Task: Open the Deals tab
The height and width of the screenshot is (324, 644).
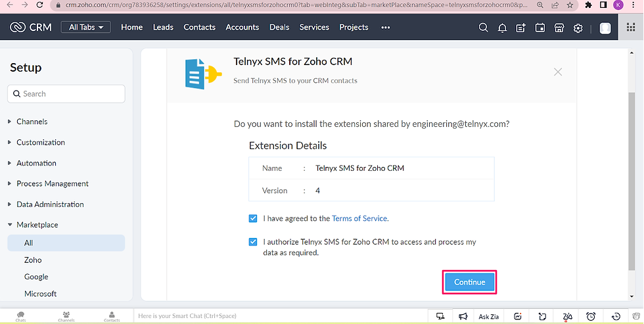Action: tap(279, 27)
